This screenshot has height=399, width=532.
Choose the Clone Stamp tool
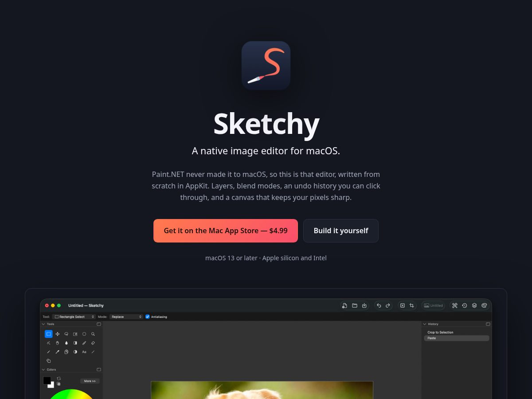(66, 352)
